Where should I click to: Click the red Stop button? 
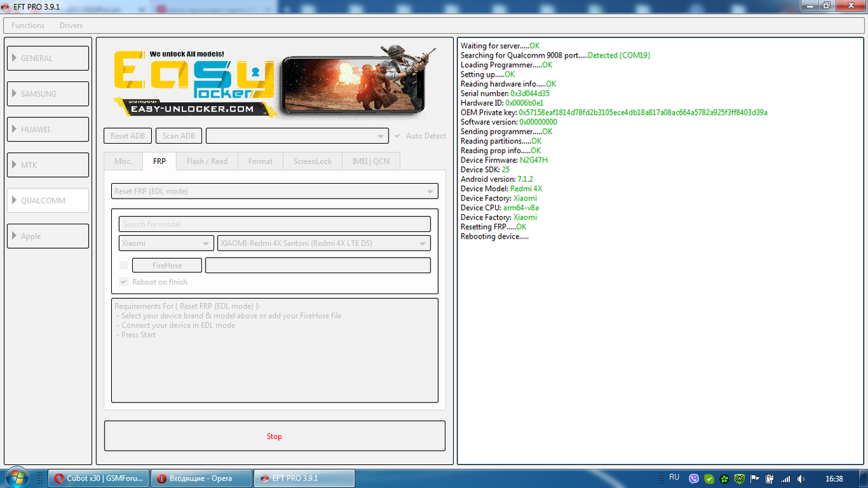[x=275, y=436]
